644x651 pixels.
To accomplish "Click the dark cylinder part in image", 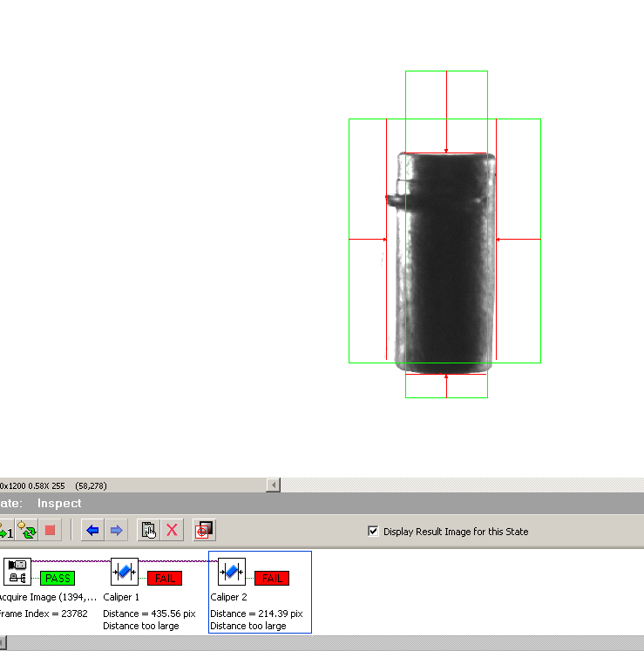I will click(x=445, y=261).
